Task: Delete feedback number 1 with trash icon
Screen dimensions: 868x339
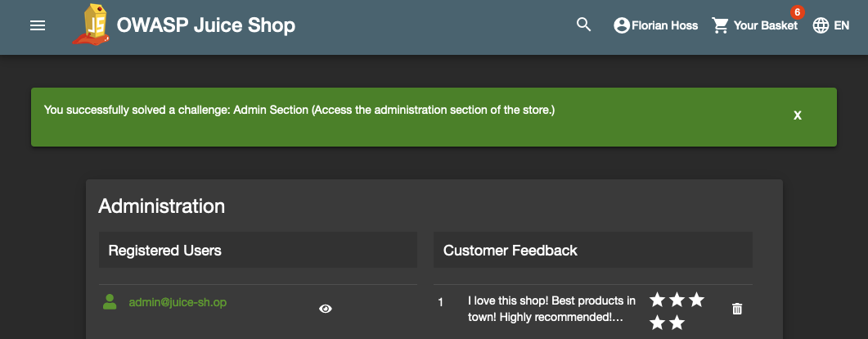Action: pyautogui.click(x=737, y=309)
